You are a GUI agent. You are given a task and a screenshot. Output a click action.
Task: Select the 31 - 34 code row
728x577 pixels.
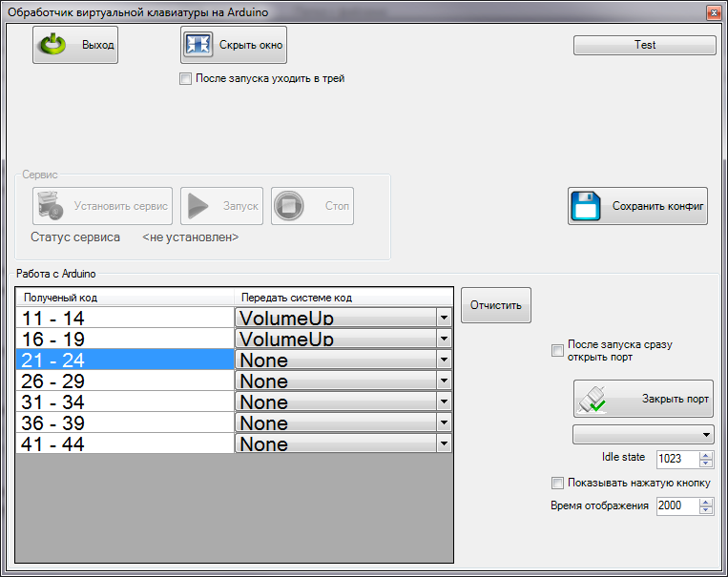point(124,402)
